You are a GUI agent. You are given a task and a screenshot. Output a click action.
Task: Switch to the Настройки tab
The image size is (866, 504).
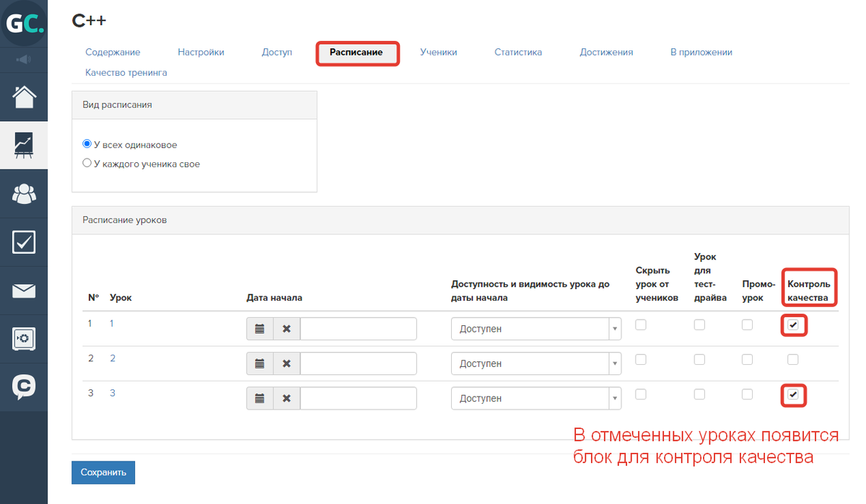pos(201,52)
